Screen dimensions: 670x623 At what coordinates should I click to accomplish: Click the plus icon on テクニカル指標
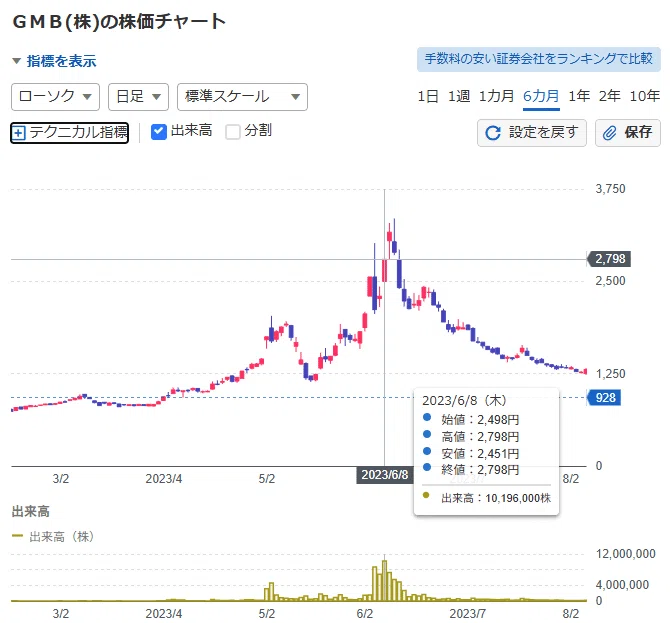pyautogui.click(x=18, y=133)
